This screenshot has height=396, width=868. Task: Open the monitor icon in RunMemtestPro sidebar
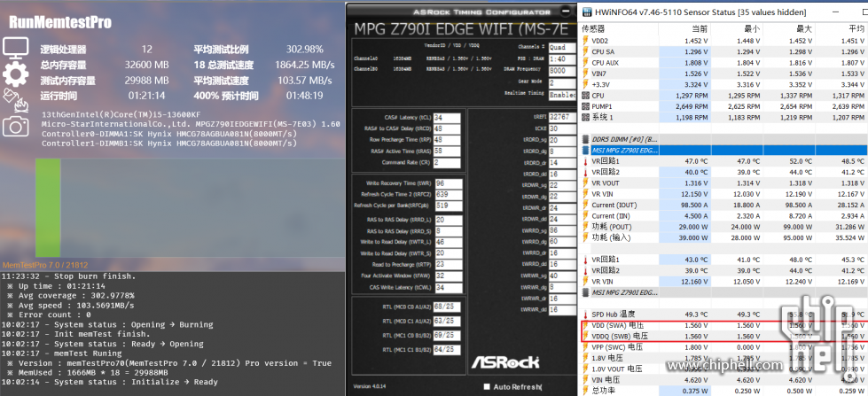click(x=15, y=48)
